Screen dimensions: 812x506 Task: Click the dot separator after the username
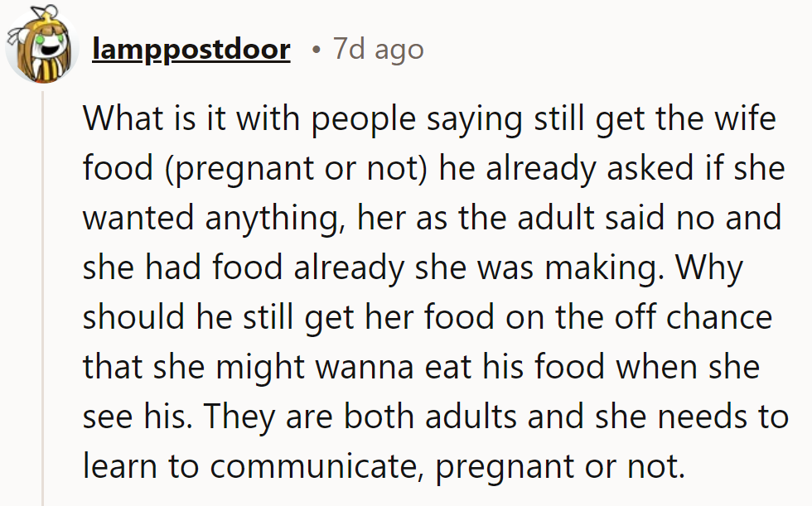[317, 50]
